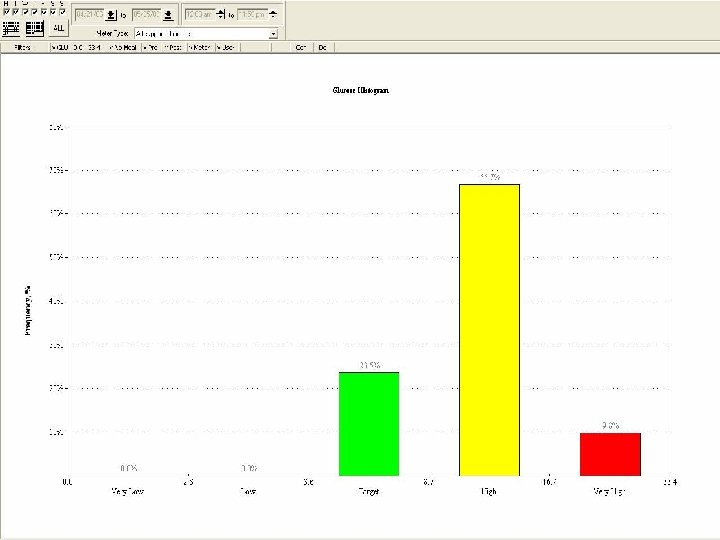720x540 pixels.
Task: Click the end date field
Action: point(146,15)
